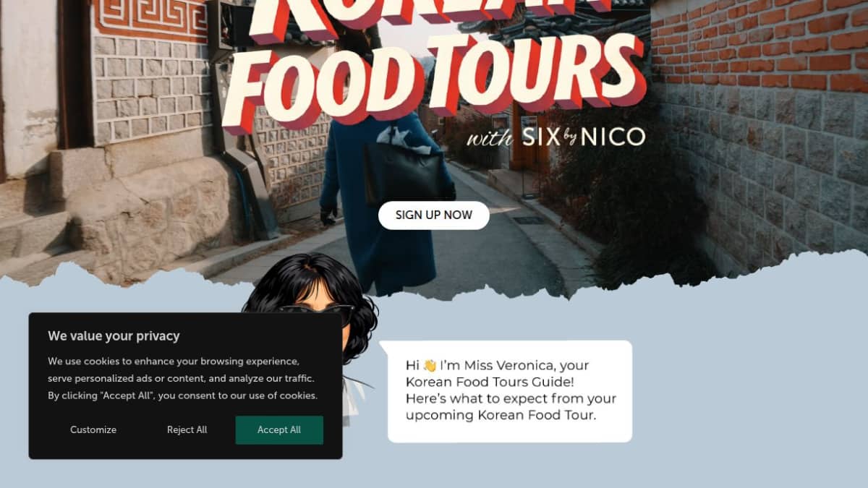Accept all cookies
The image size is (868, 488).
pyautogui.click(x=279, y=430)
